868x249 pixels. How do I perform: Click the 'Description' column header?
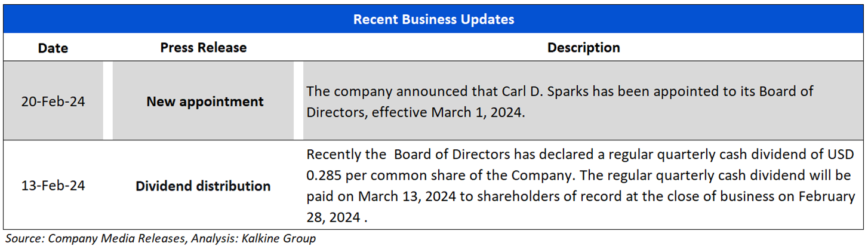583,47
